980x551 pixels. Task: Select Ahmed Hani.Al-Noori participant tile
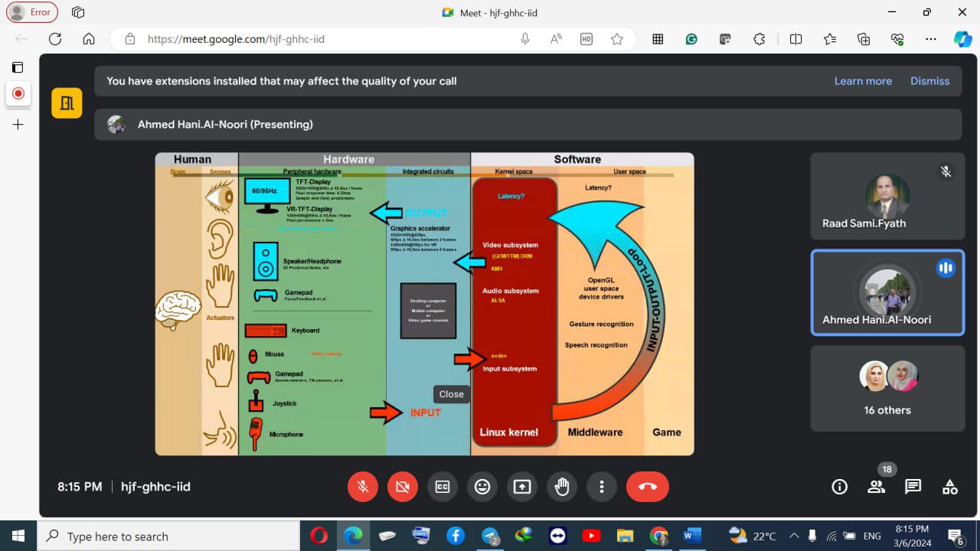[887, 292]
